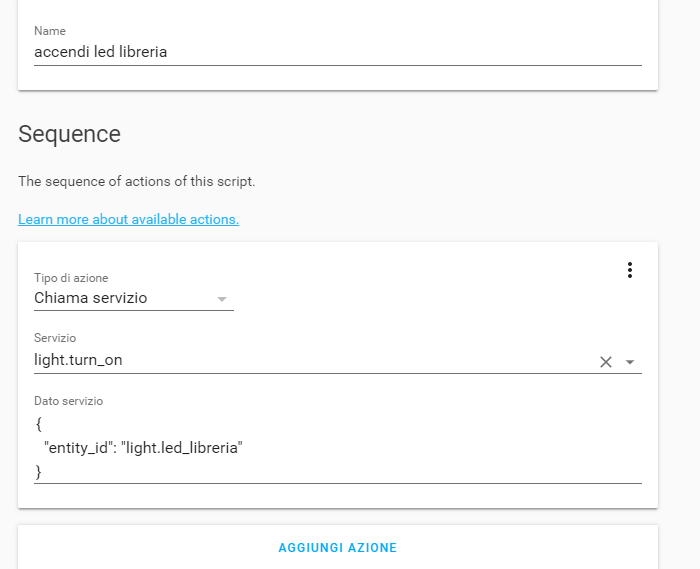Screen dimensions: 700x569
Task: Click the Dato servizio label
Action: point(68,401)
